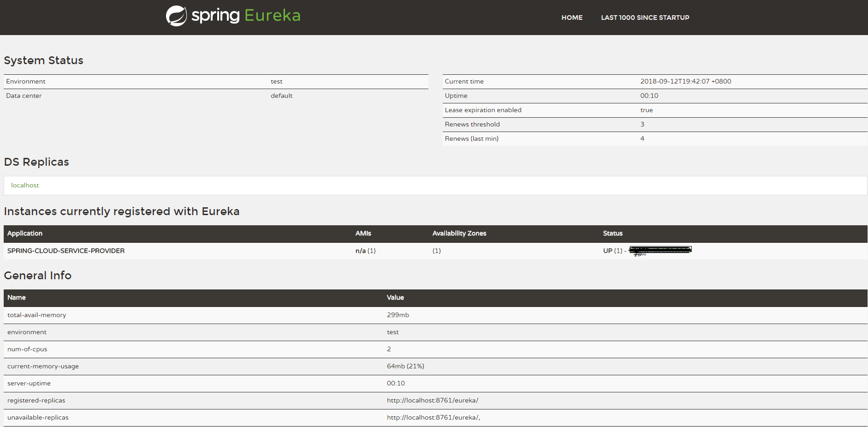Screen dimensions: 868x427
Task: Select the DS Replicas heading
Action: (x=36, y=162)
